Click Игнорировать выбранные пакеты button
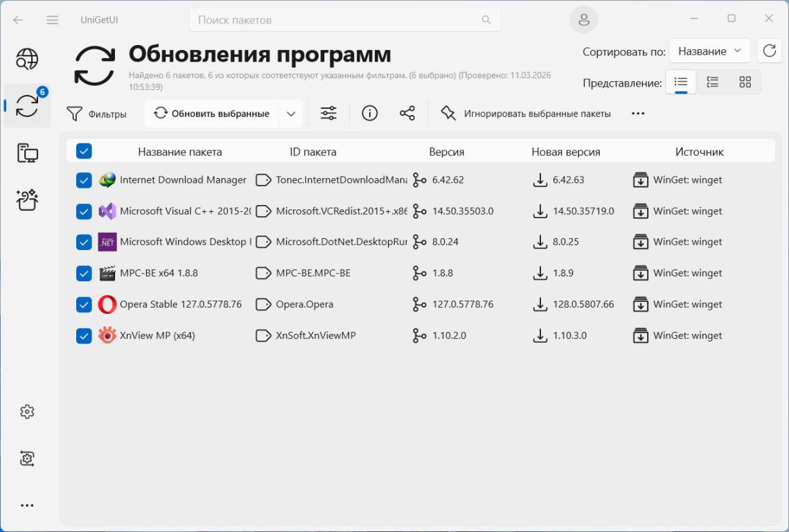The image size is (789, 532). 526,114
